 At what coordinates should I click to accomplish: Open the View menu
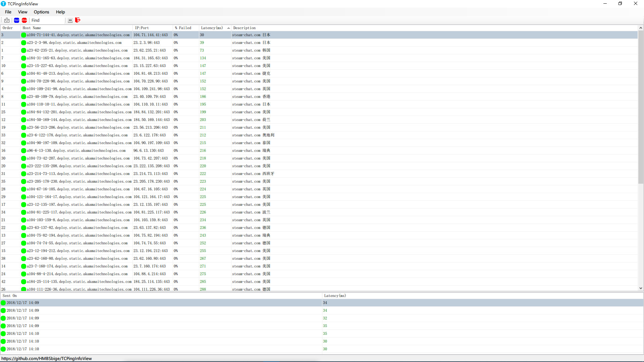pos(22,12)
